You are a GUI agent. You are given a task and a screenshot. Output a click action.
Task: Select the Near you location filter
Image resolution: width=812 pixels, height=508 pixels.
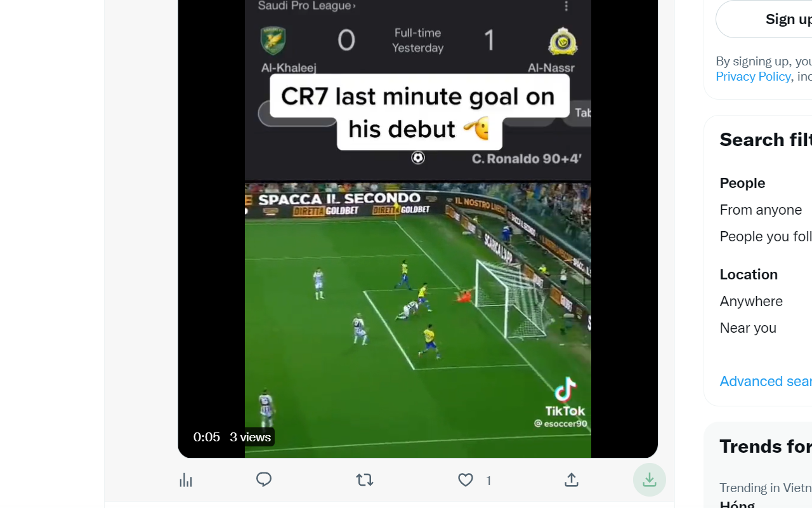click(x=748, y=328)
